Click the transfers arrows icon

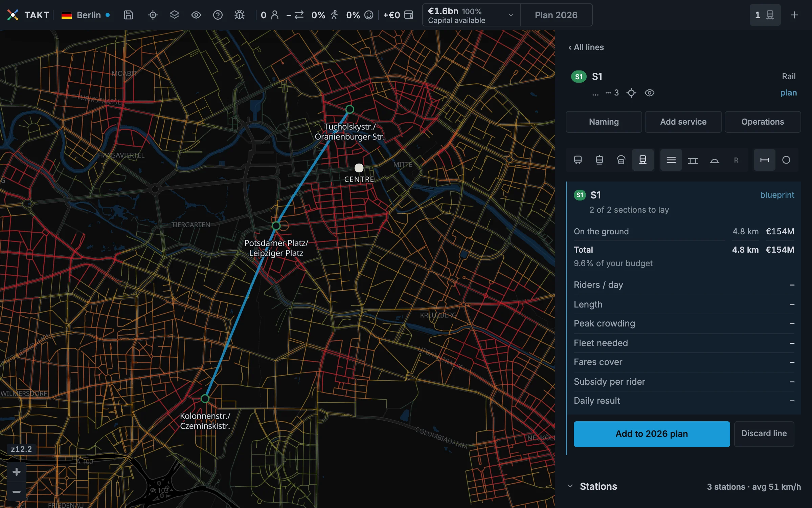coord(299,15)
